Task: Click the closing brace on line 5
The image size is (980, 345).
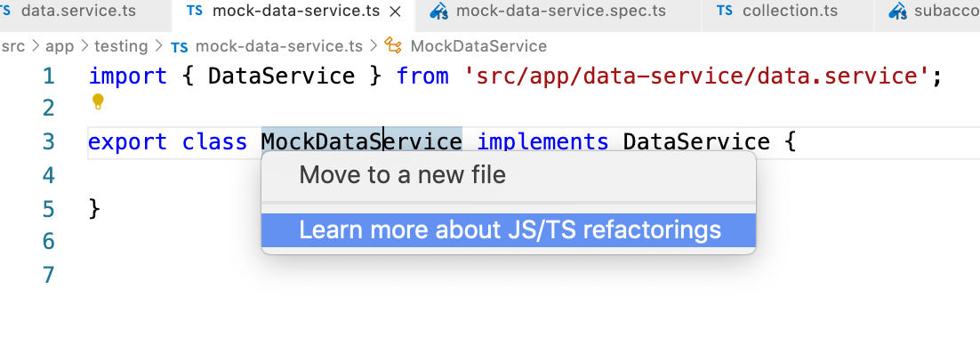Action: coord(94,209)
